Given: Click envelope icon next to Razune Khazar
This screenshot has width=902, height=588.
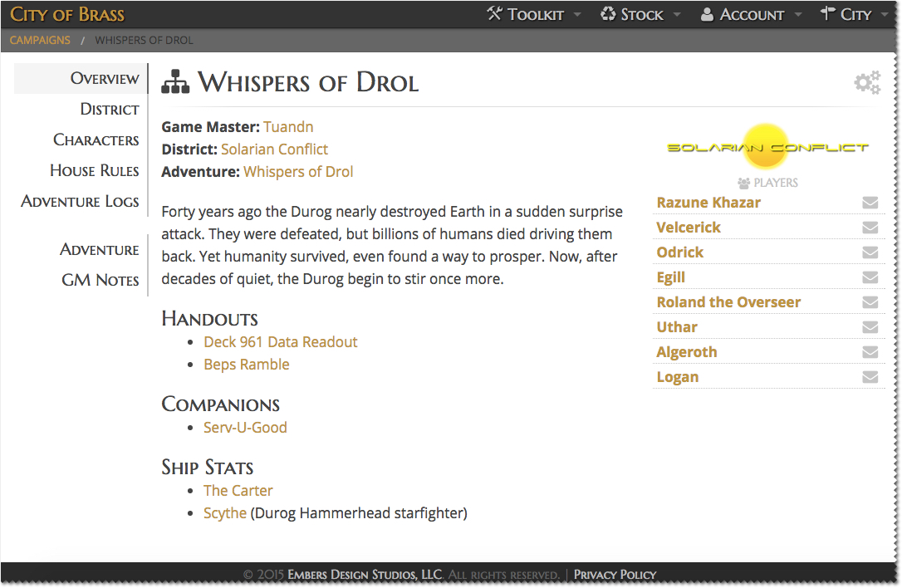Looking at the screenshot, I should [870, 203].
